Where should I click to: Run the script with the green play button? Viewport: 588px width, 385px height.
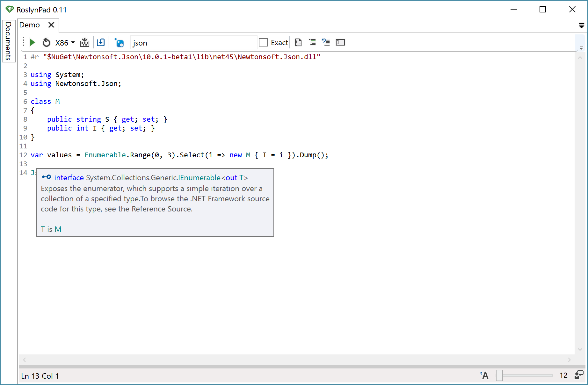point(32,42)
